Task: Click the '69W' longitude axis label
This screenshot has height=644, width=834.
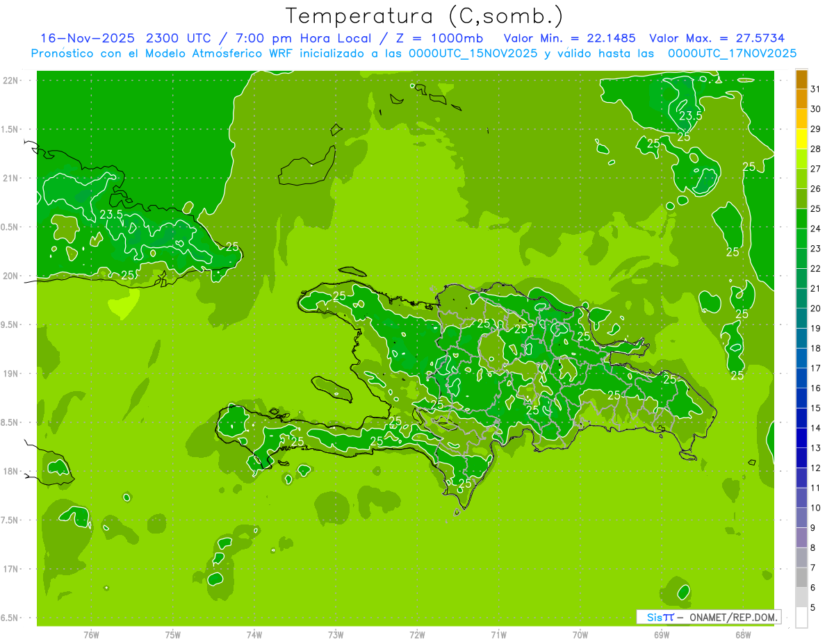Action: pos(662,635)
